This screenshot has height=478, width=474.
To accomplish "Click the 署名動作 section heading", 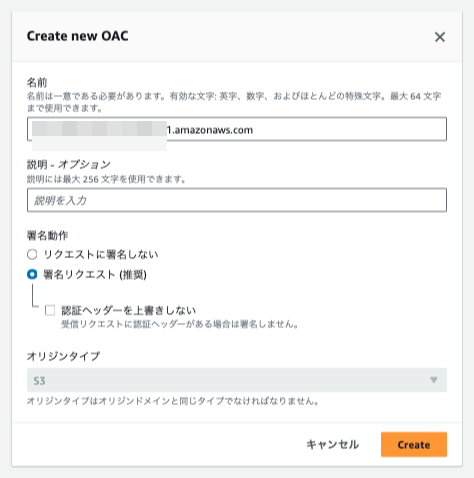I will (x=47, y=236).
